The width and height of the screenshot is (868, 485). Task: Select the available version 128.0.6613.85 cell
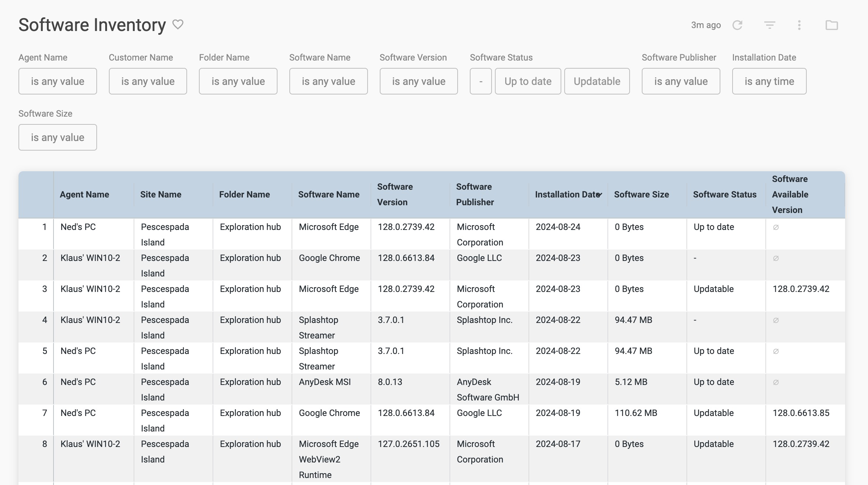[x=801, y=413]
